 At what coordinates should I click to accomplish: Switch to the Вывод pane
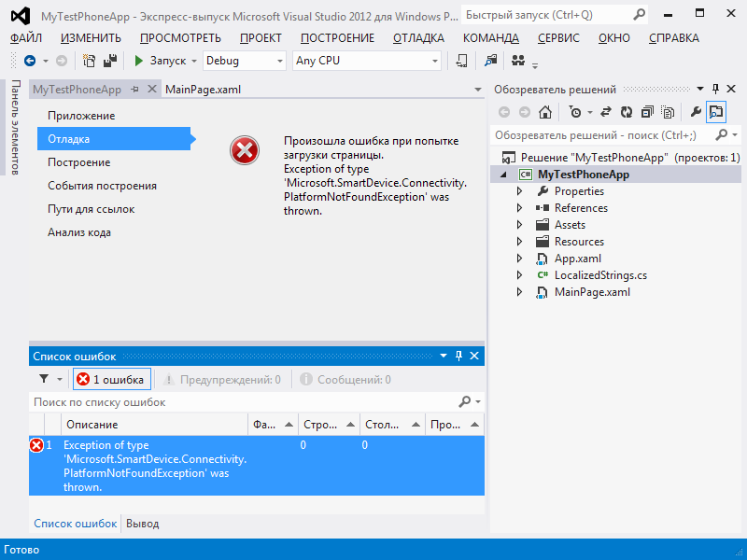coord(141,524)
